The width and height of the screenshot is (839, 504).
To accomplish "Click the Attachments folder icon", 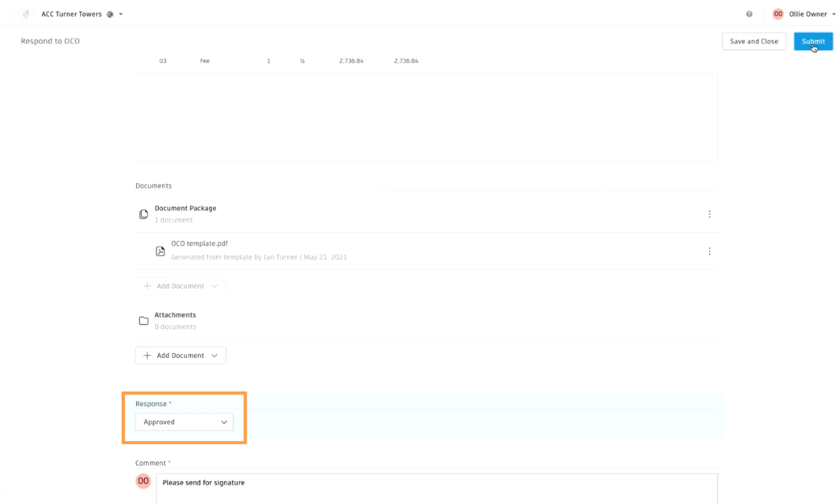I will click(143, 321).
